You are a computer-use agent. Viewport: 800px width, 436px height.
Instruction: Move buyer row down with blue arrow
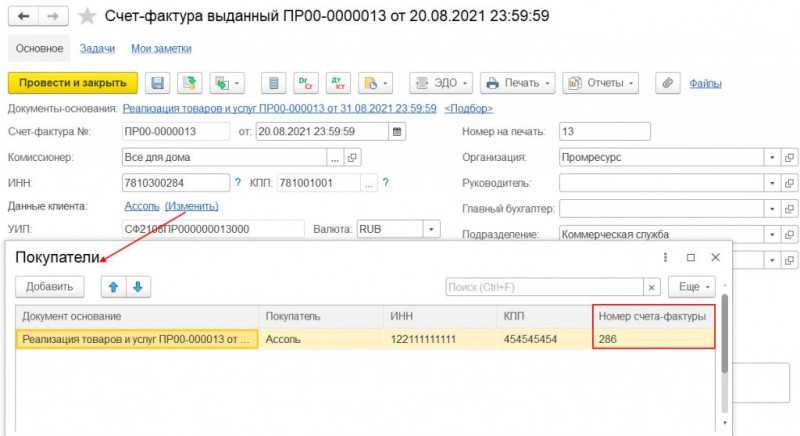click(138, 287)
